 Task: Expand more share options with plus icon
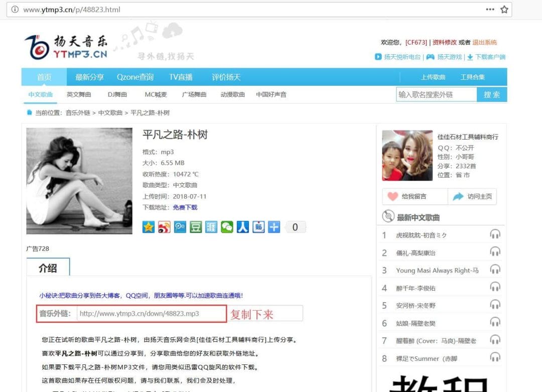pyautogui.click(x=274, y=227)
